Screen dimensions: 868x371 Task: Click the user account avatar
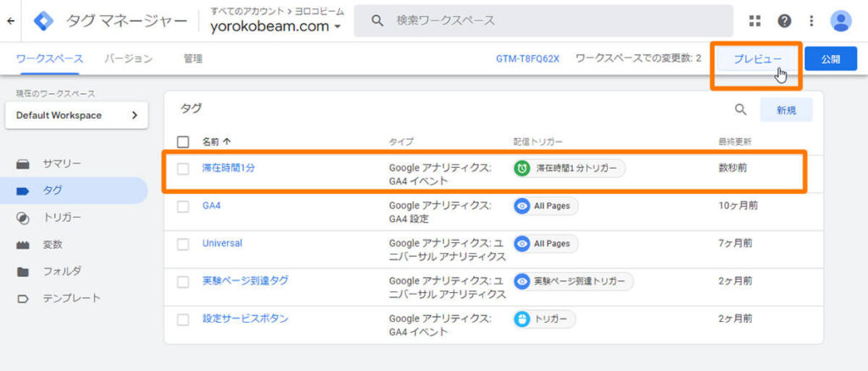click(840, 21)
